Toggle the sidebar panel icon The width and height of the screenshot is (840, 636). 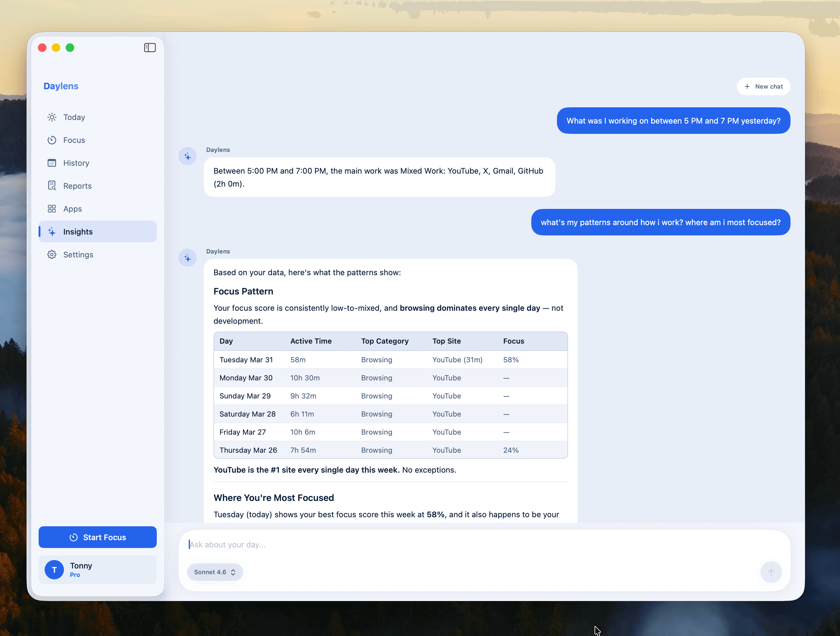(x=150, y=47)
